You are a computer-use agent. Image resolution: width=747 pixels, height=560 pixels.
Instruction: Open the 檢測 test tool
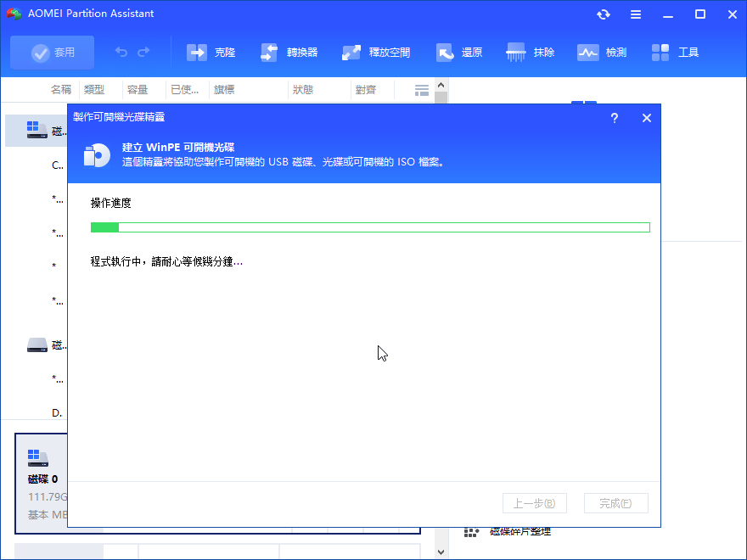(x=602, y=53)
